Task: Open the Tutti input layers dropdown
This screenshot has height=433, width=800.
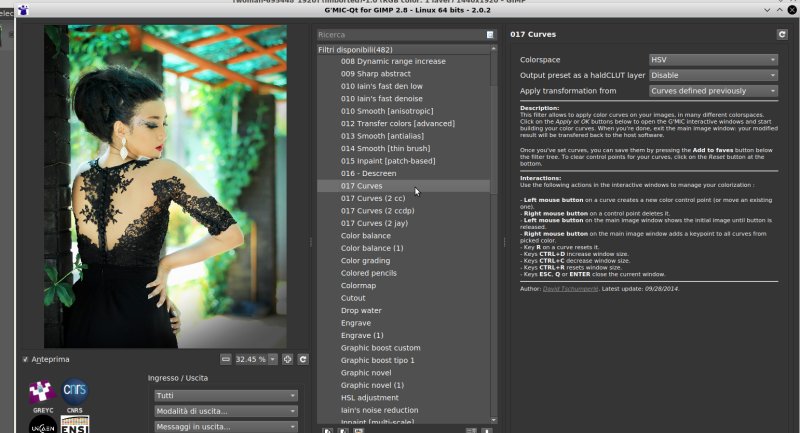Action: [226, 396]
